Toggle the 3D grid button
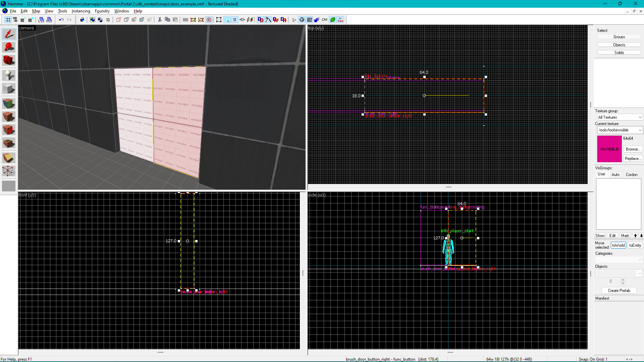The height and width of the screenshot is (362, 644). 15,20
